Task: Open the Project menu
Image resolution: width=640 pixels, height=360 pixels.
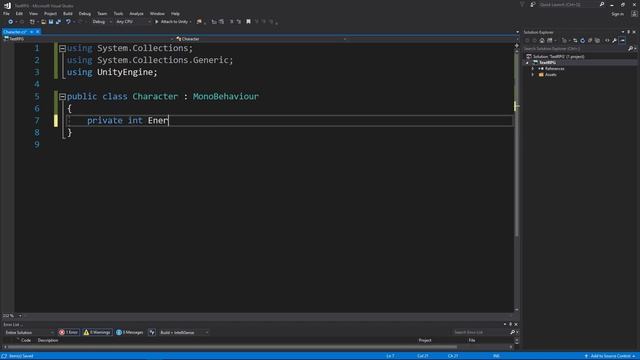Action: coord(50,13)
